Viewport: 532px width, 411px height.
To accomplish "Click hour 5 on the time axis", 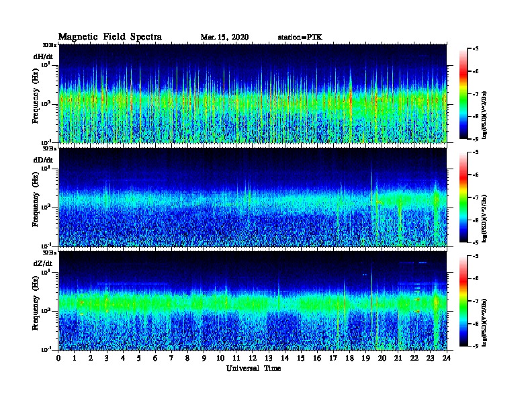I will (x=139, y=358).
